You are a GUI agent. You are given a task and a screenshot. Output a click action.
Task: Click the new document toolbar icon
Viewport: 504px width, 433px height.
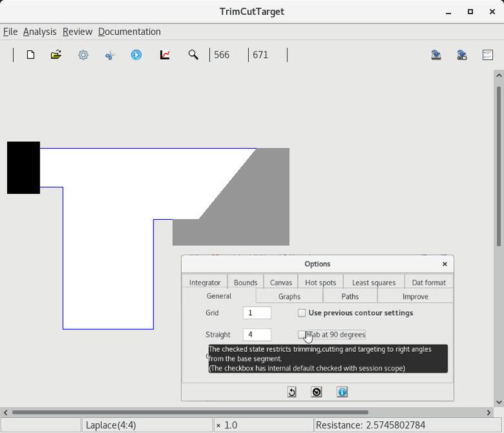(x=30, y=55)
